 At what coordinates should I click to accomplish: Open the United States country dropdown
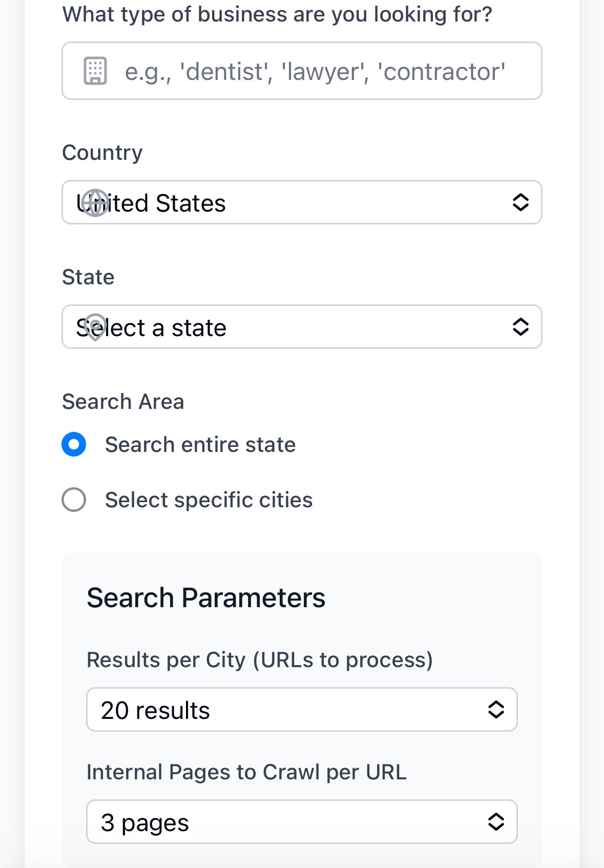click(x=302, y=202)
